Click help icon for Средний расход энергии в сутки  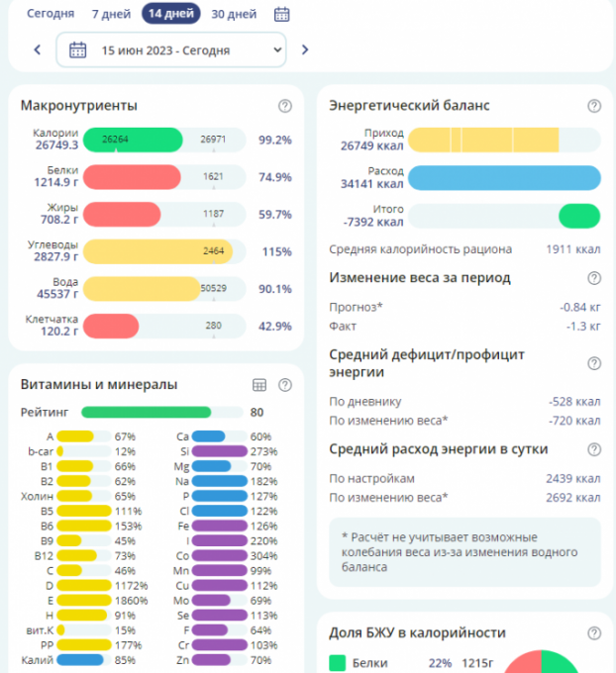(594, 448)
